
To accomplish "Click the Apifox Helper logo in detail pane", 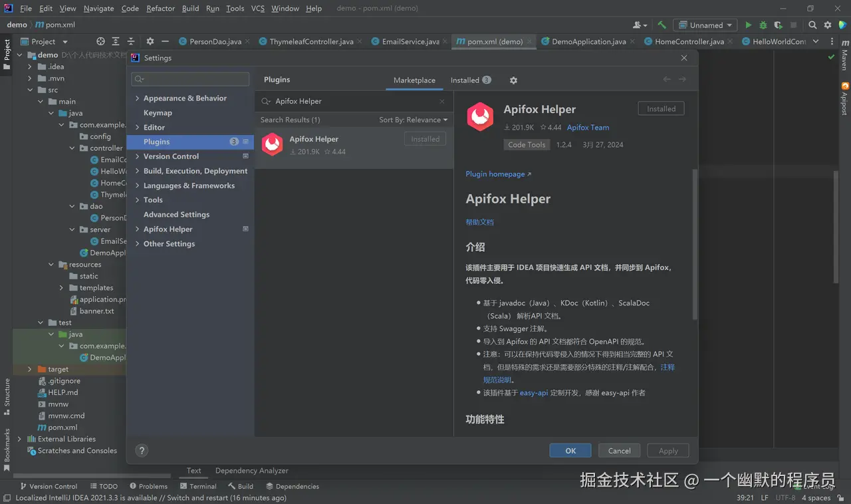I will (x=480, y=116).
